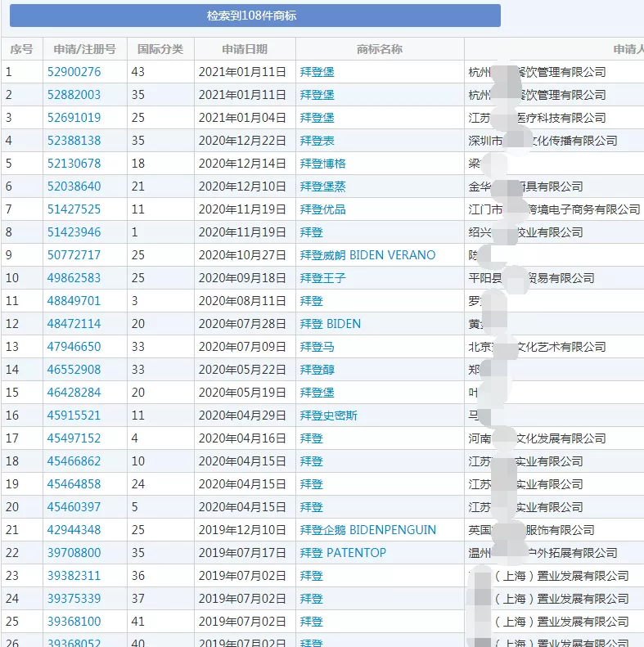This screenshot has width=644, height=647.
Task: Open registration number 51423946 link
Action: (x=74, y=232)
